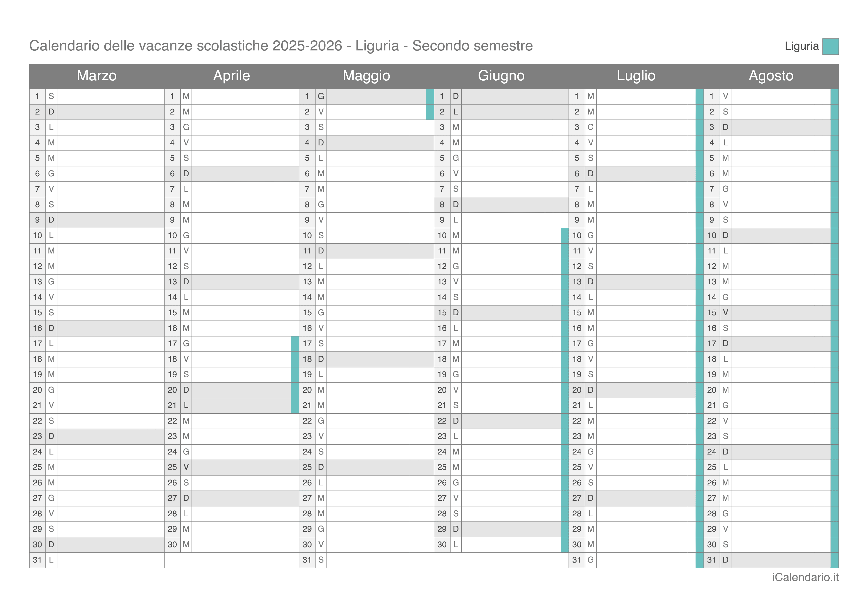Click the Aprile 30 M row

coord(231,545)
